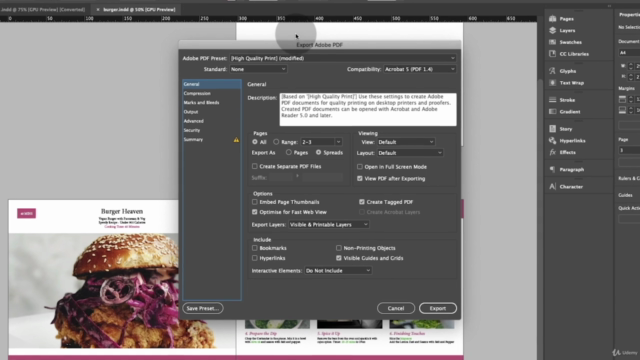Choose Export As Spreads radio button

[x=318, y=152]
